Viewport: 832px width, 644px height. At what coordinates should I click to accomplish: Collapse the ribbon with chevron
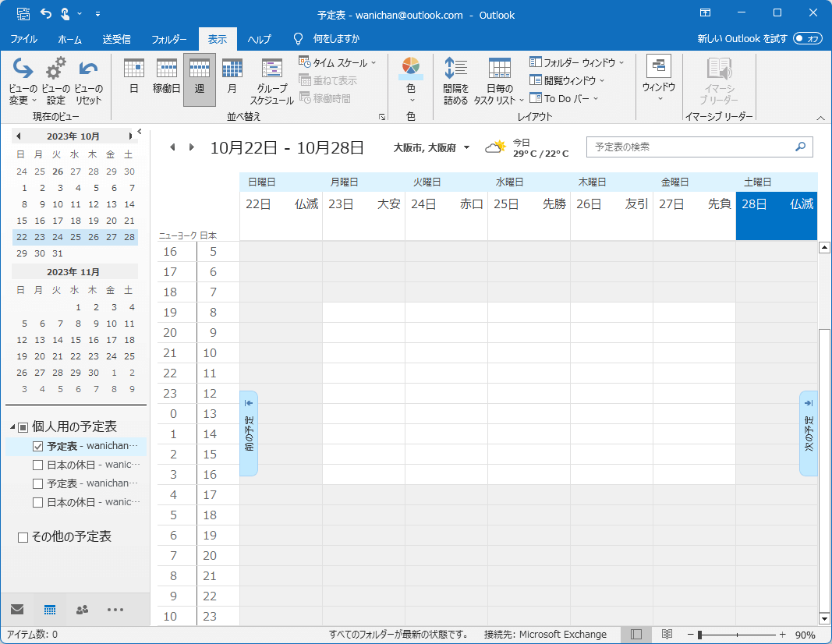click(820, 118)
